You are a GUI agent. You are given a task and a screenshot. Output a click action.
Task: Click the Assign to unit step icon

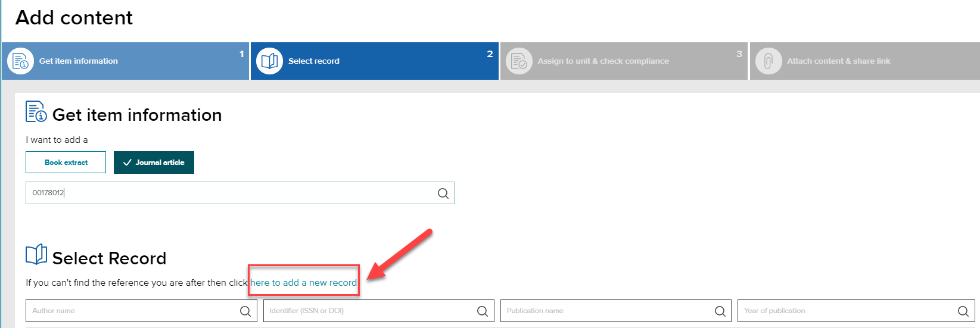click(x=519, y=61)
